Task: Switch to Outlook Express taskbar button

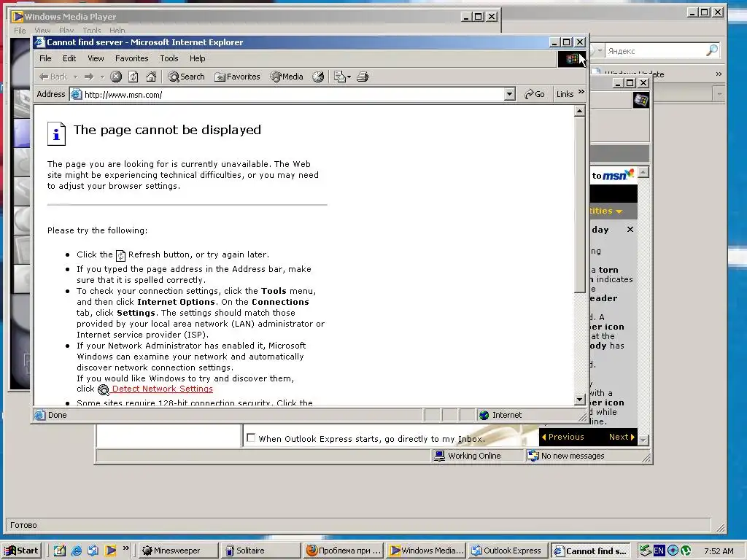Action: pos(507,551)
